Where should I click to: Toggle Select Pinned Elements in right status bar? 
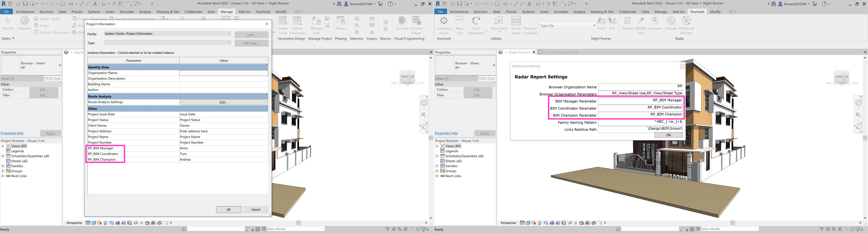pyautogui.click(x=834, y=229)
